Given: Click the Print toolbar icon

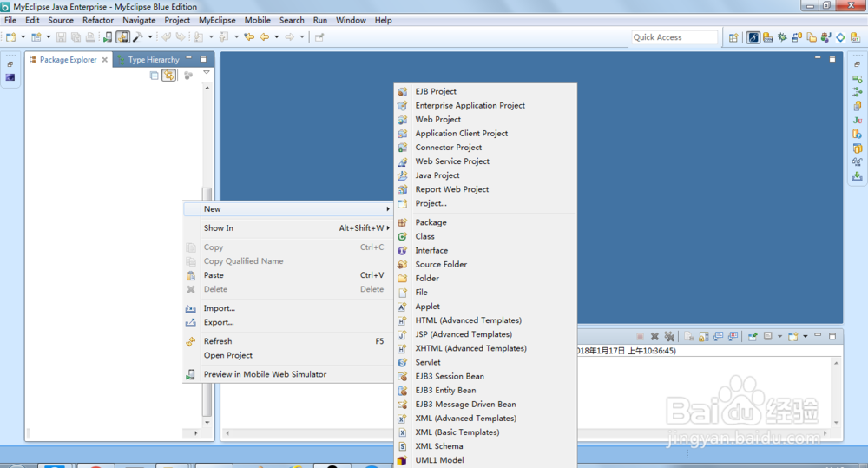Looking at the screenshot, I should (90, 37).
